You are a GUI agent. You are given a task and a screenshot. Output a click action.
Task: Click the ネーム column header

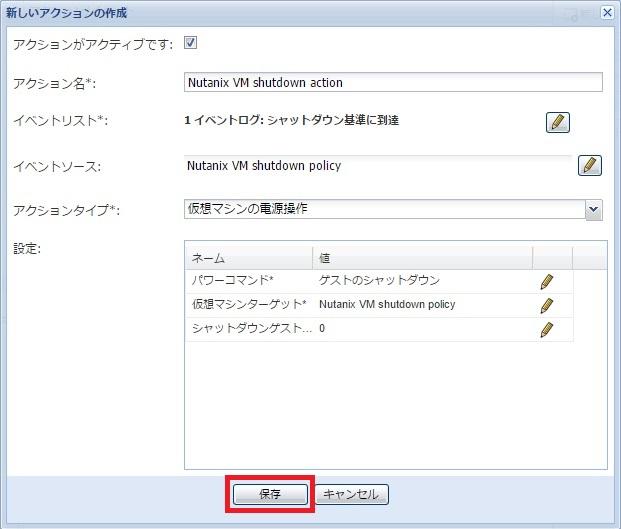[x=248, y=258]
